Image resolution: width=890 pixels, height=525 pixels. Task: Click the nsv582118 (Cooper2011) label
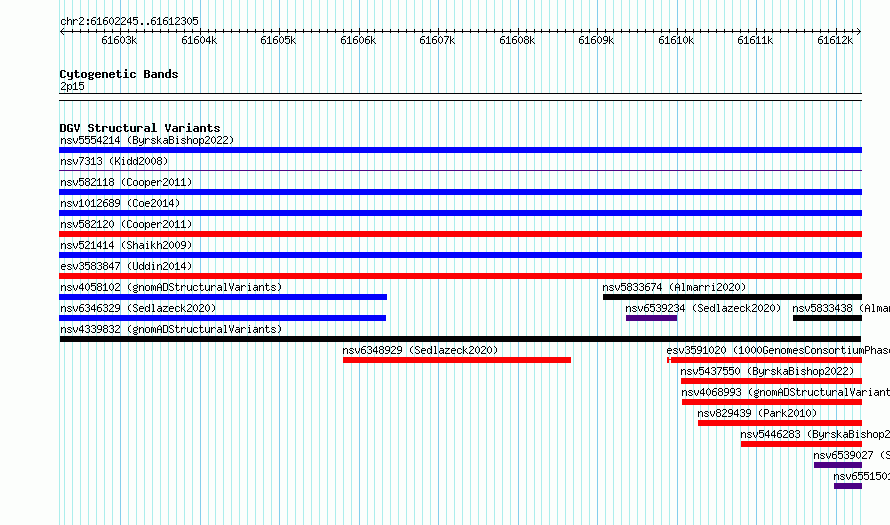[126, 182]
